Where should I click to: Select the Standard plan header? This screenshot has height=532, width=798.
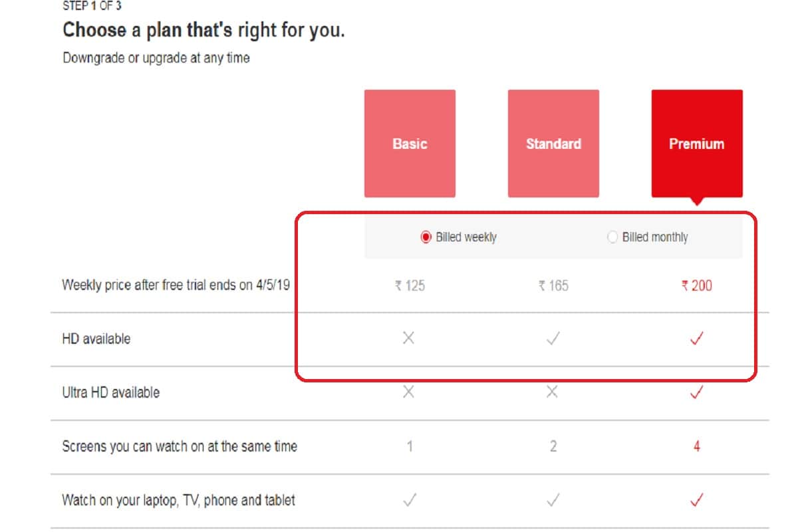click(553, 143)
